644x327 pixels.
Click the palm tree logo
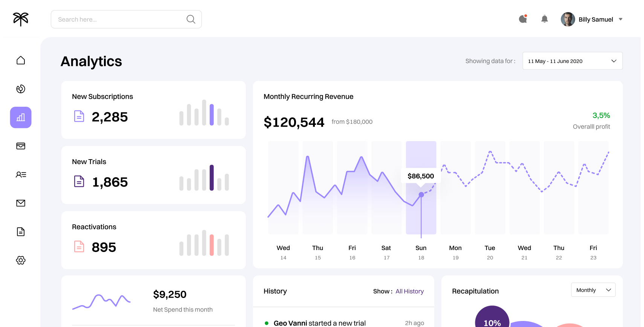point(21,19)
